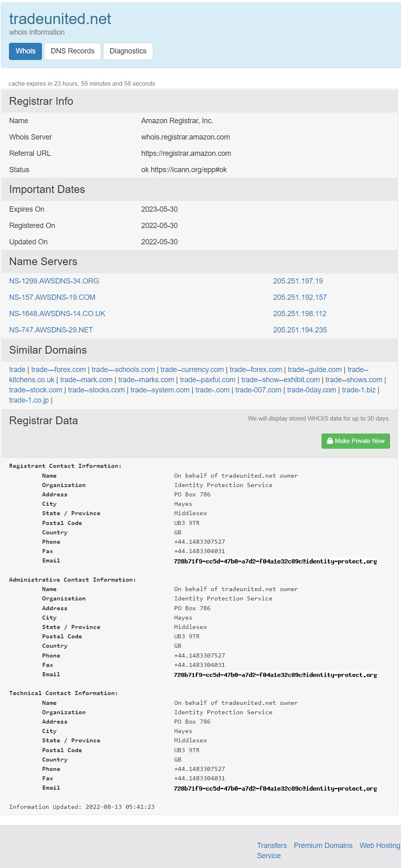
Task: Select the registrar name Amazon Registrar, Inc.
Action: (x=177, y=121)
